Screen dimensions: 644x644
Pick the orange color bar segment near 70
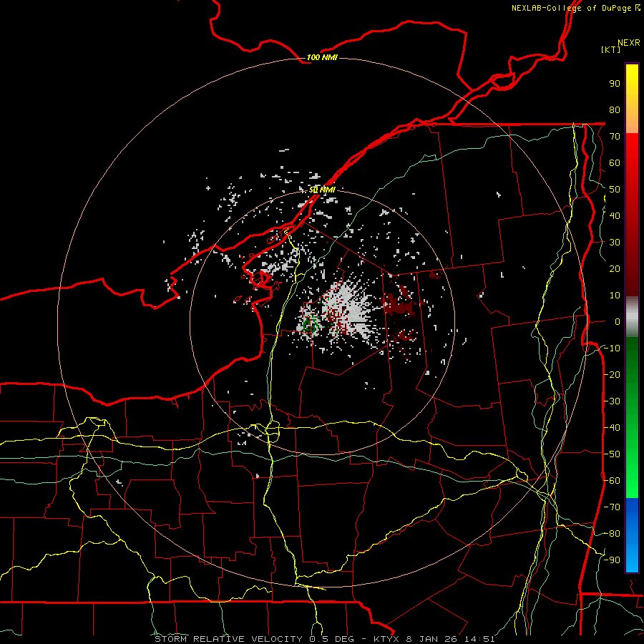[632, 123]
